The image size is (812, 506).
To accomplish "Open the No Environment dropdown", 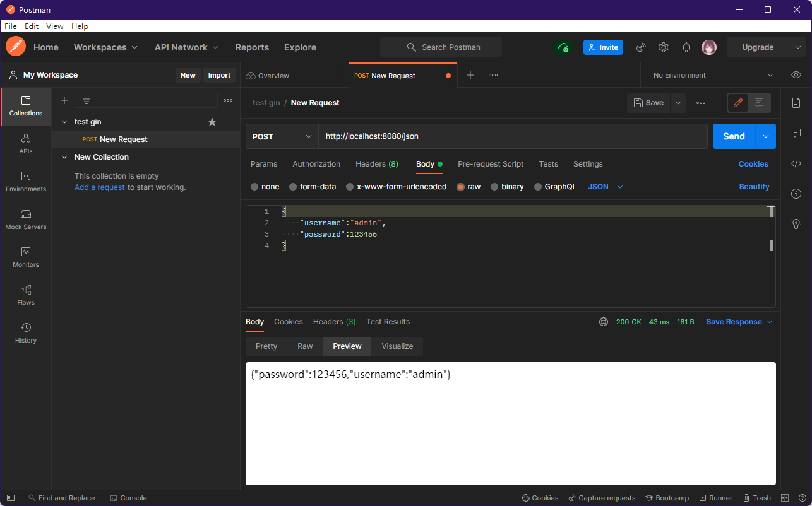I will point(713,75).
